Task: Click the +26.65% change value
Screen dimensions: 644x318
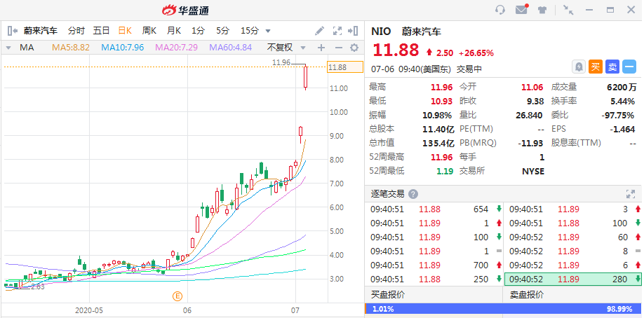Action: (x=476, y=53)
